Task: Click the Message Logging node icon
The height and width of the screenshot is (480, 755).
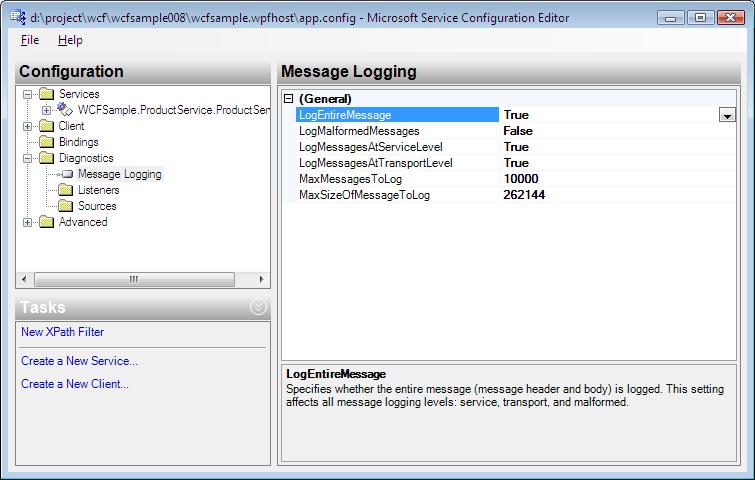Action: pos(67,174)
